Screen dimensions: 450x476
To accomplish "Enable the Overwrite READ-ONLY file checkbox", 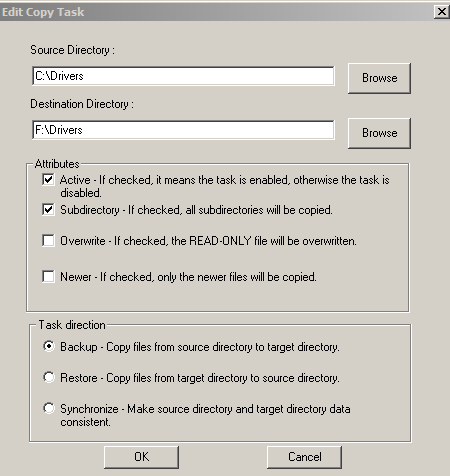I will click(x=48, y=240).
